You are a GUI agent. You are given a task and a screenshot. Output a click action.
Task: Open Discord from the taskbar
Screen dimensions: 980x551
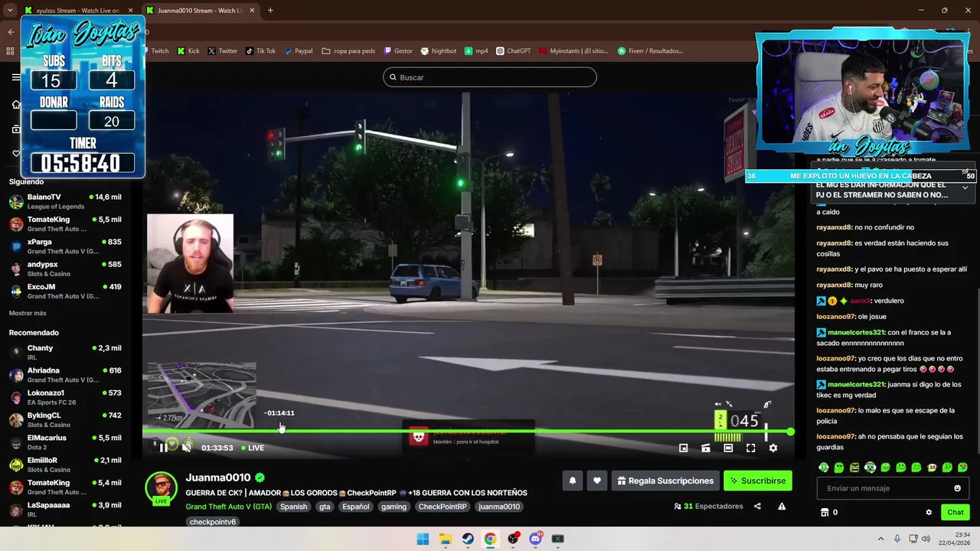[x=535, y=539]
